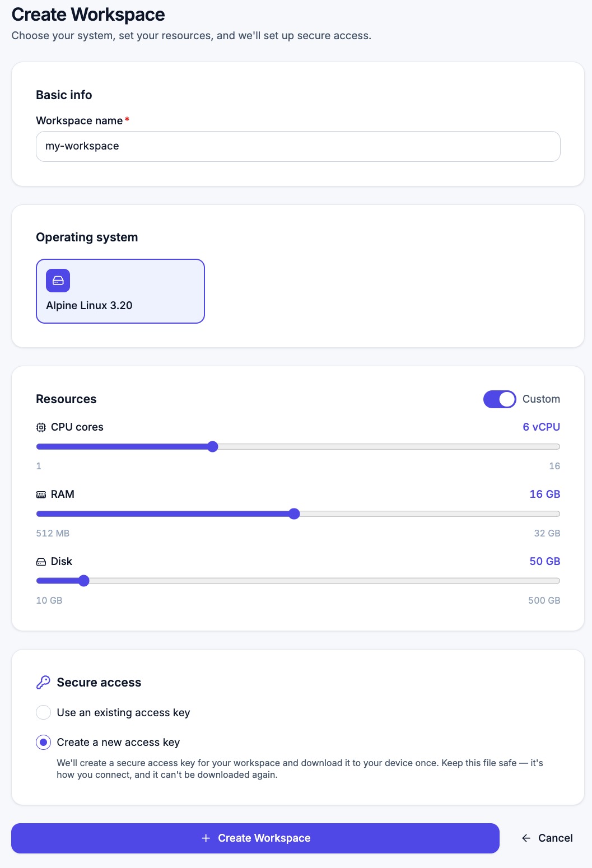Click the CPU cores chip icon
This screenshot has height=868, width=592.
click(41, 427)
